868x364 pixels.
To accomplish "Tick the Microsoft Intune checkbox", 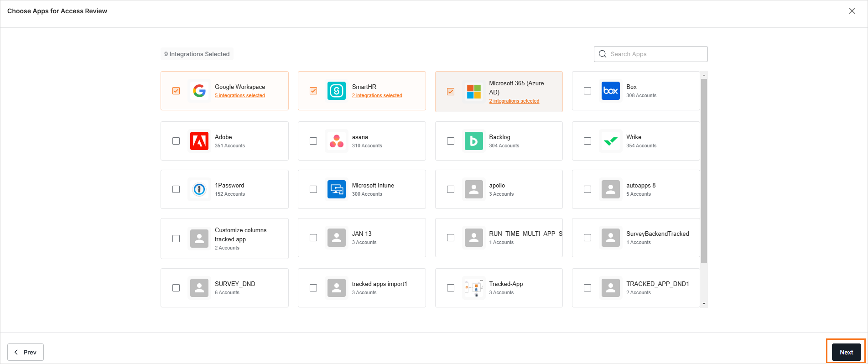I will tap(313, 189).
